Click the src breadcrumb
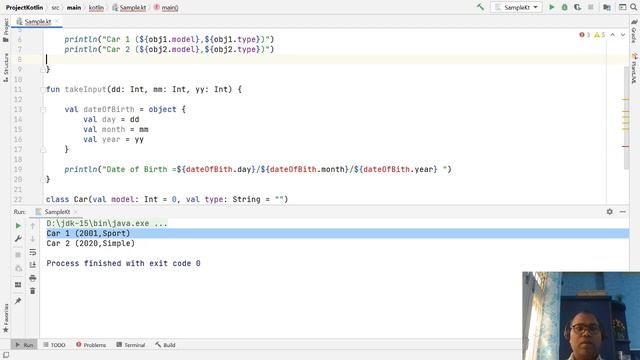 55,7
